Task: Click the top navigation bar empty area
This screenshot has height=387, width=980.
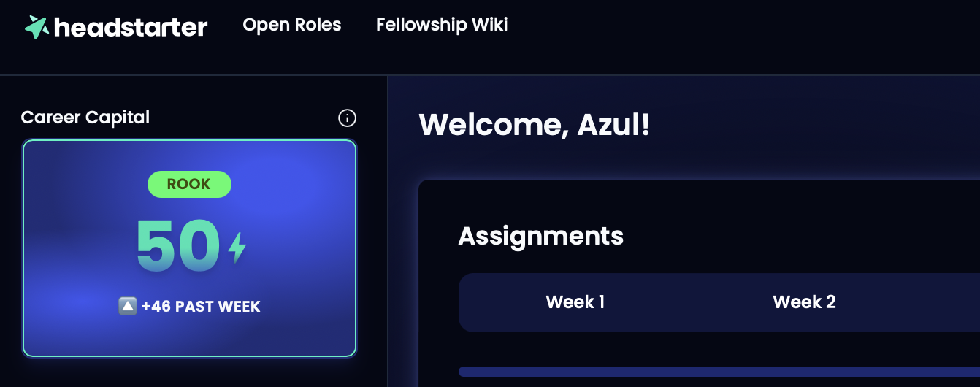Action: pos(730,37)
